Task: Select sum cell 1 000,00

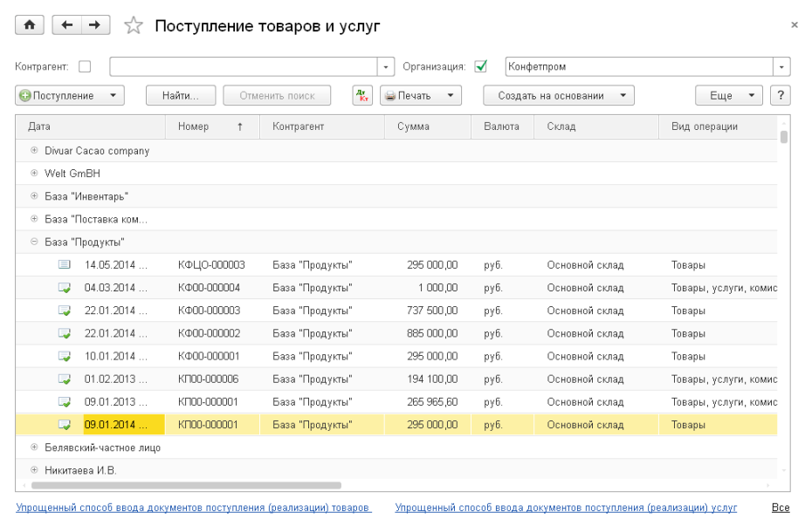Action: coord(428,288)
